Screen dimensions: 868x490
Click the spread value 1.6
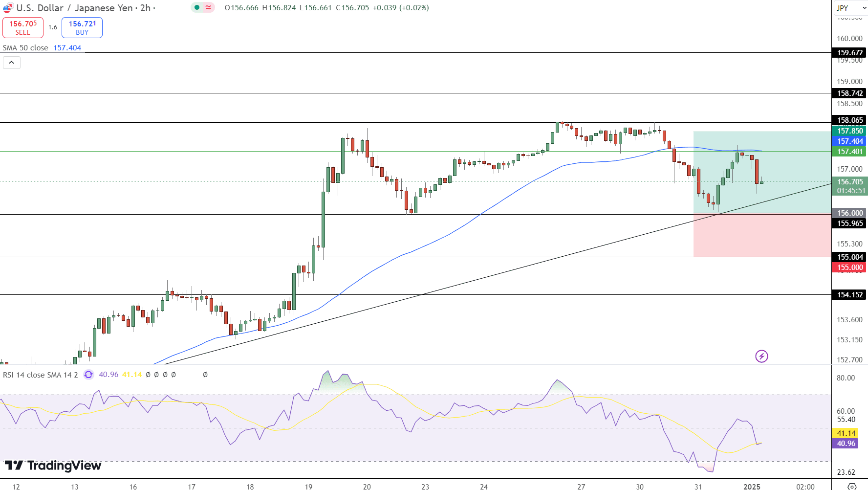[53, 27]
